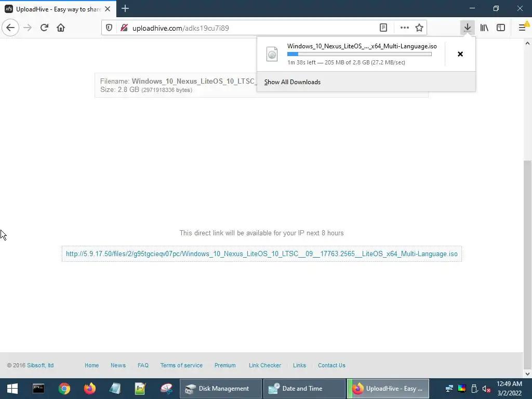Open News footer link
Image resolution: width=532 pixels, height=399 pixels.
tap(118, 365)
